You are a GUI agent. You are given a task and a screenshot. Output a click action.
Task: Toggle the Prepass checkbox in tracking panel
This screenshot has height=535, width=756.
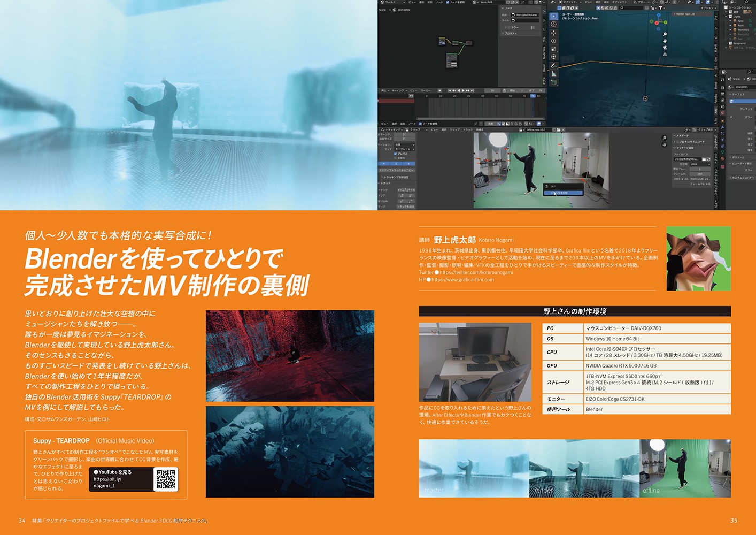396,154
